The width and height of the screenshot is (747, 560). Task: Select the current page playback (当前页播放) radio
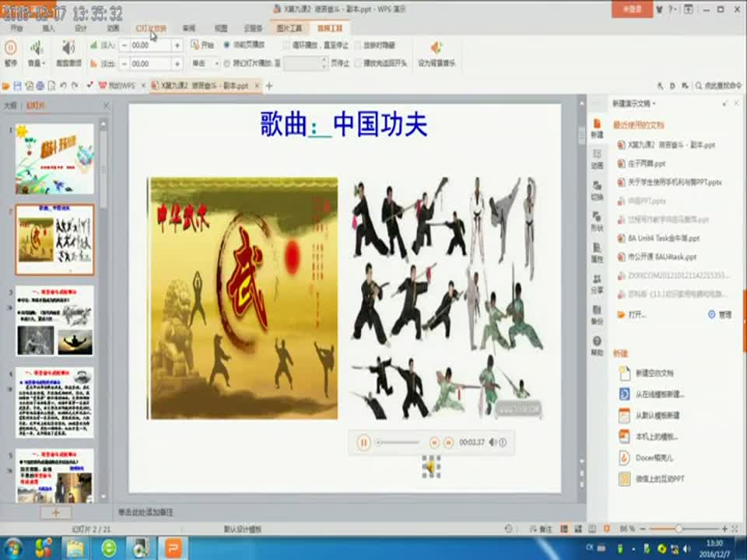click(227, 45)
